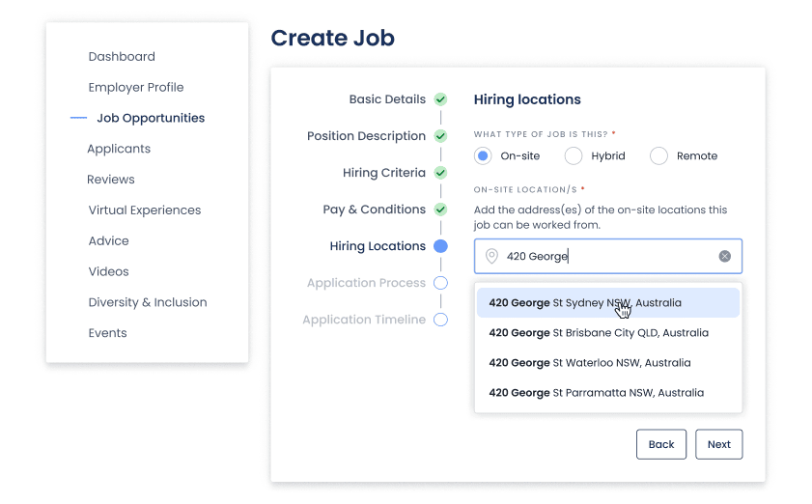Click the Application Process step circle
The width and height of the screenshot is (812, 504).
440,283
